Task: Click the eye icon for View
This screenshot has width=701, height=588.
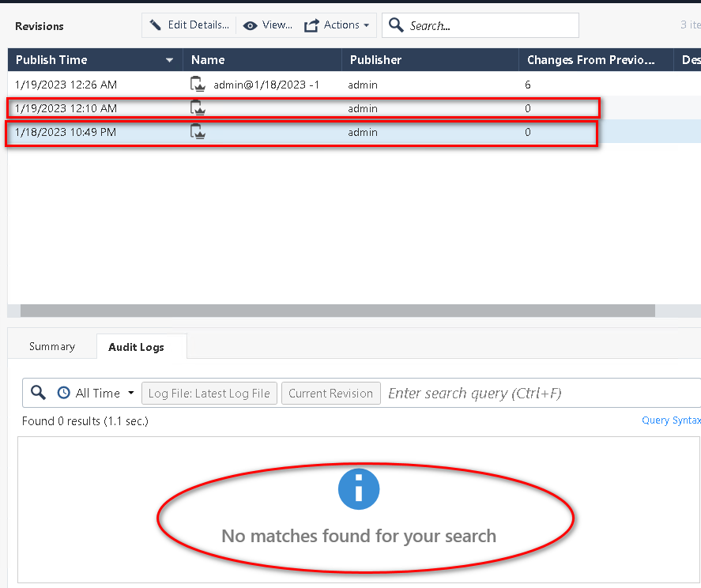Action: [251, 25]
